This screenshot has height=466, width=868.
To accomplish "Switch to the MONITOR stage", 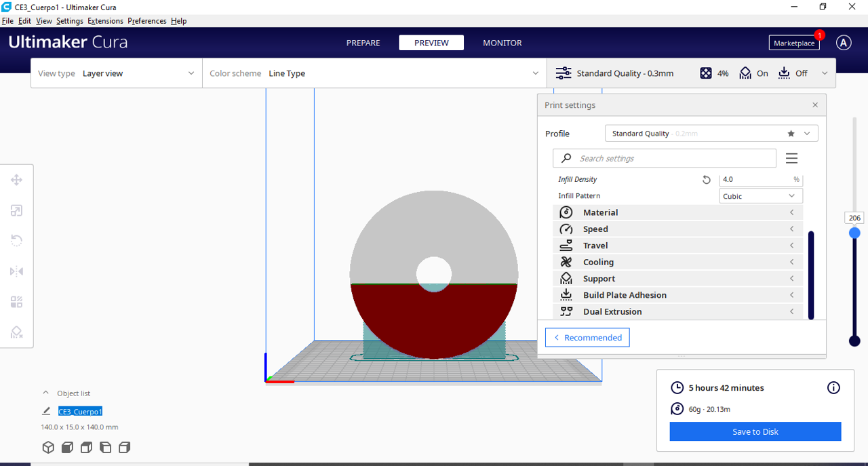I will [502, 43].
